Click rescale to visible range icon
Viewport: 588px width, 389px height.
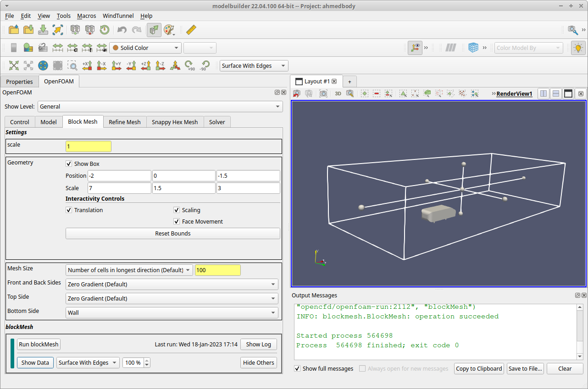102,48
